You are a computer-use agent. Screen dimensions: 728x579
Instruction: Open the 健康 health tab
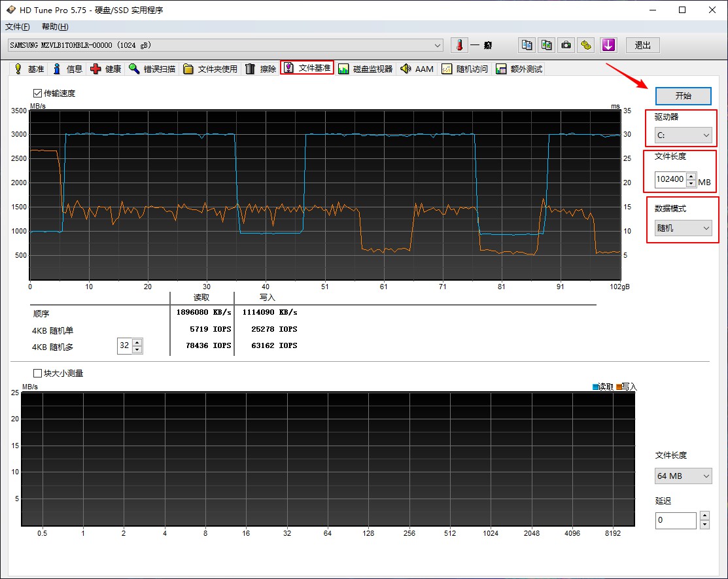coord(105,69)
